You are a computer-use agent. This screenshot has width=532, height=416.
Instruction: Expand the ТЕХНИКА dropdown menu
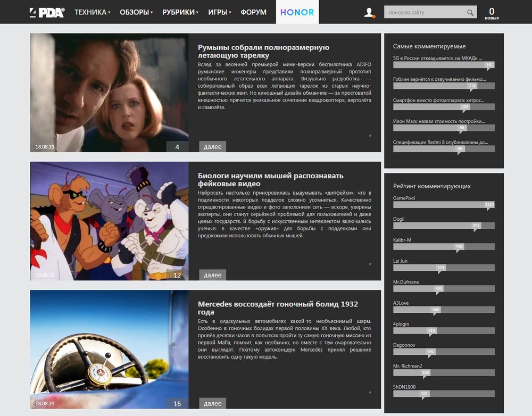point(92,12)
